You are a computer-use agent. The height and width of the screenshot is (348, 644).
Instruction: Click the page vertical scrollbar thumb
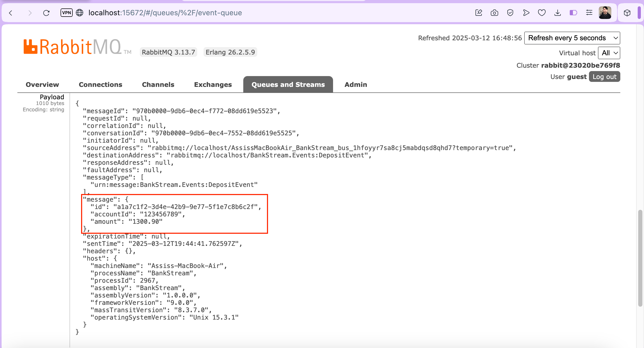pos(640,258)
